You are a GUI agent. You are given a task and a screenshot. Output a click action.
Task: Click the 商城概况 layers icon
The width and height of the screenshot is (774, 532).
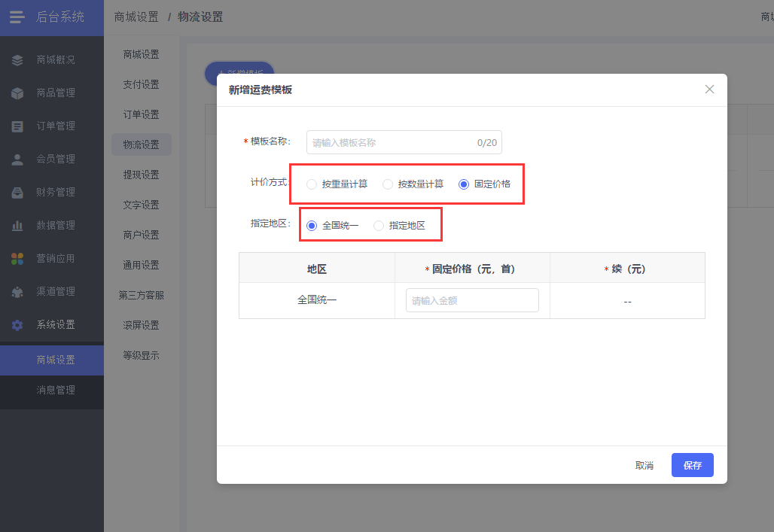point(17,60)
